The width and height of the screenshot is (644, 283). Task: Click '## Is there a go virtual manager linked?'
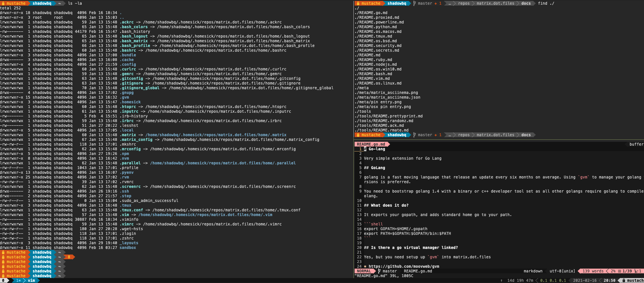point(411,248)
